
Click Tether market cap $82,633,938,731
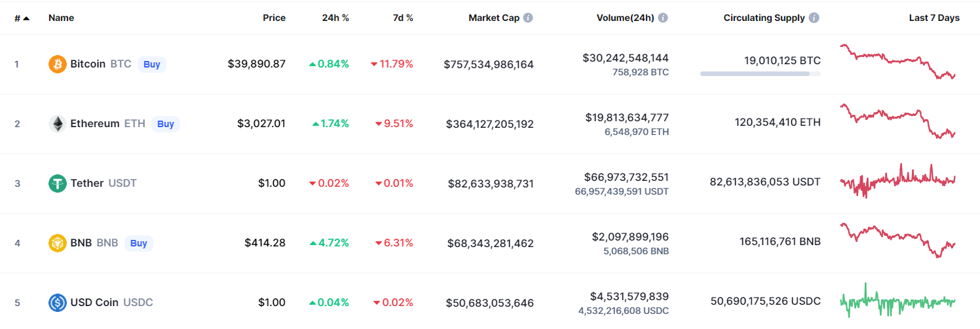491,184
